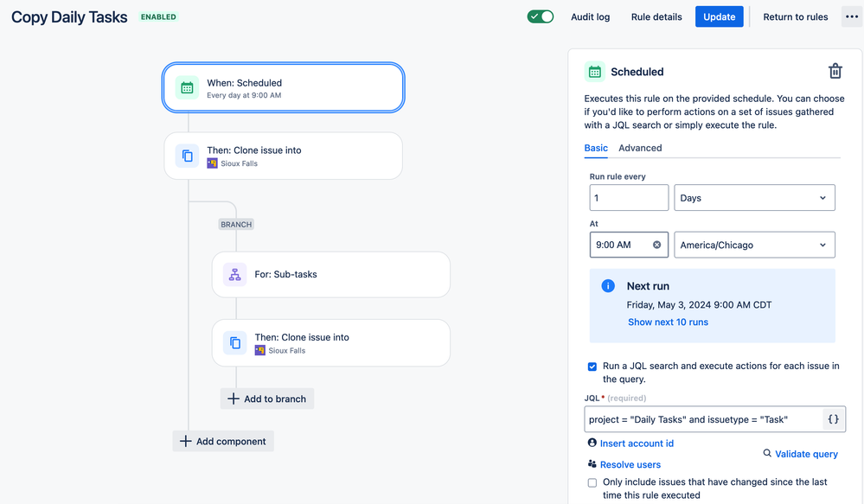Insert smart value using curly braces button
This screenshot has height=504, width=864.
(x=834, y=419)
